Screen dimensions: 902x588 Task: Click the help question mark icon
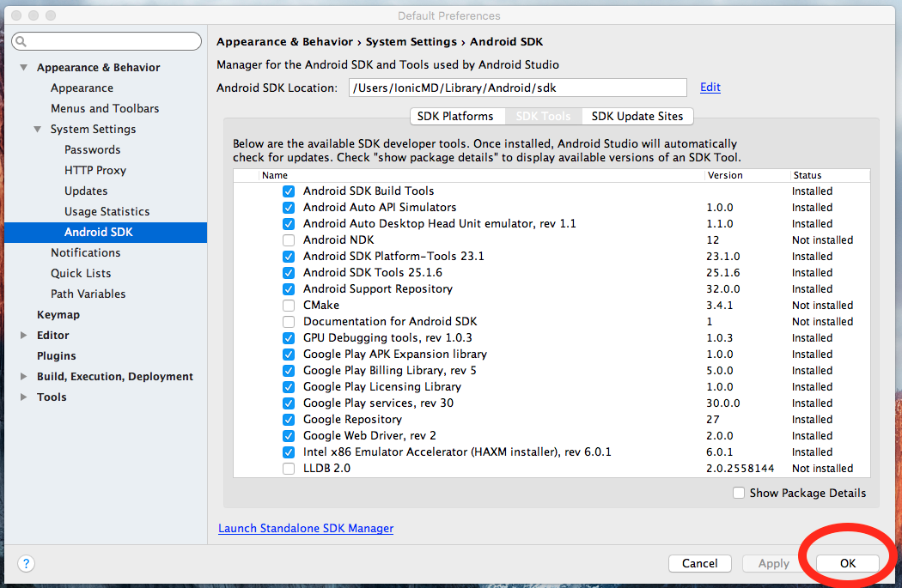[26, 563]
